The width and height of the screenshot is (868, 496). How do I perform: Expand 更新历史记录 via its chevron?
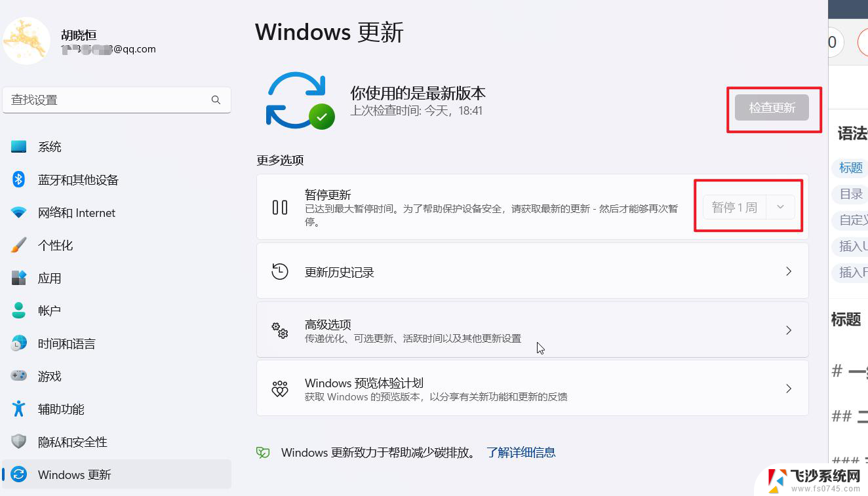click(x=789, y=271)
